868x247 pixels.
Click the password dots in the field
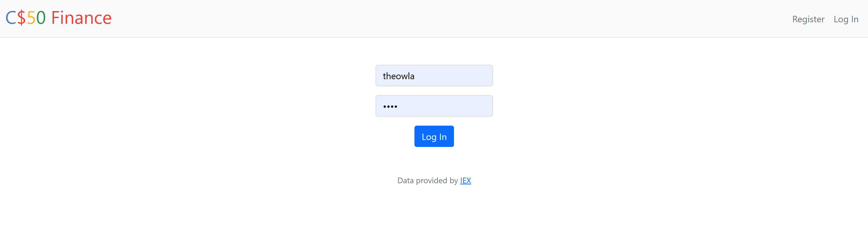pos(390,106)
